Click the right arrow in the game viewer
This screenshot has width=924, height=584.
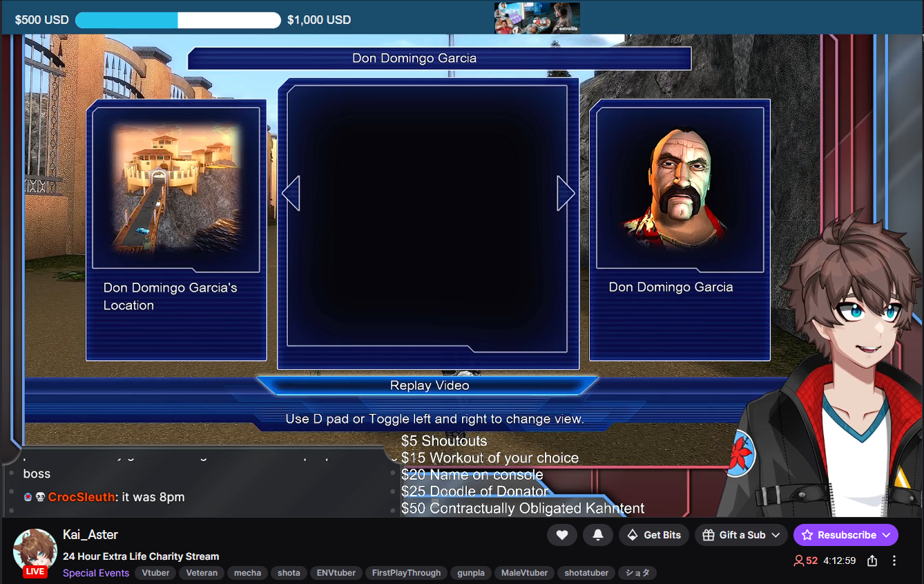click(566, 193)
